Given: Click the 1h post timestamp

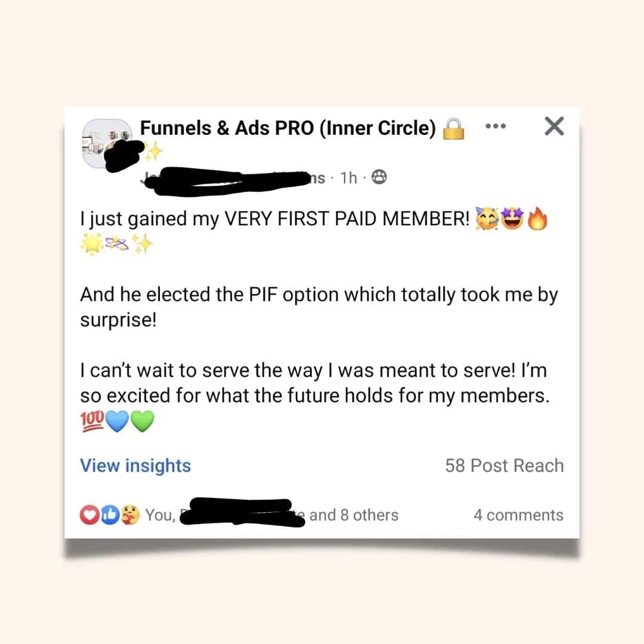Looking at the screenshot, I should tap(348, 178).
